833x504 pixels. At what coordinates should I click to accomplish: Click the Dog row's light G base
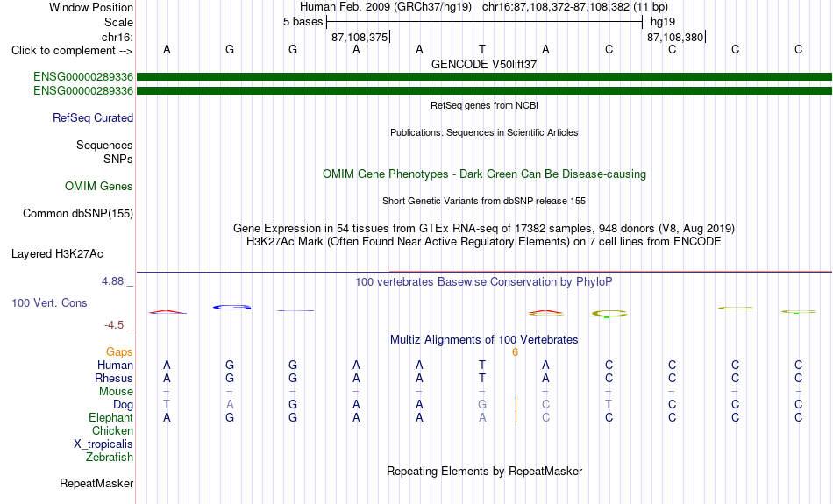pyautogui.click(x=482, y=405)
